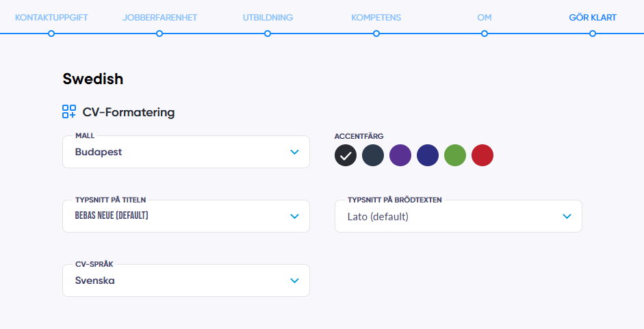Image resolution: width=644 pixels, height=329 pixels.
Task: Expand the Mall dropdown chevron
Action: click(294, 152)
